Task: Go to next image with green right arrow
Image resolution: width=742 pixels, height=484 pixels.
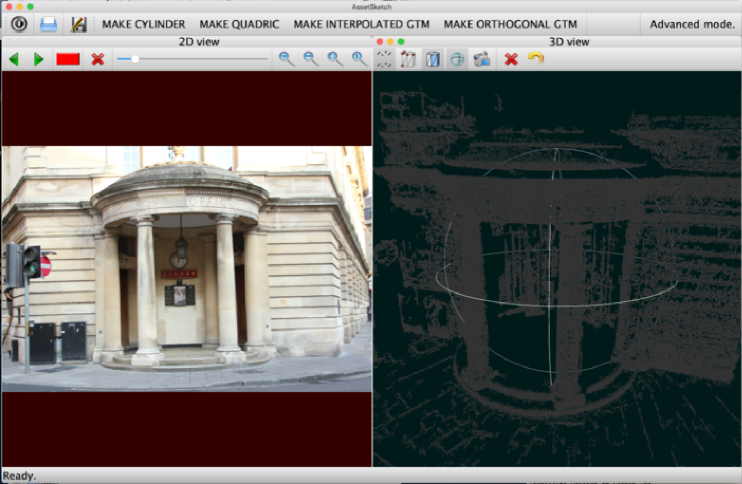Action: (x=38, y=59)
